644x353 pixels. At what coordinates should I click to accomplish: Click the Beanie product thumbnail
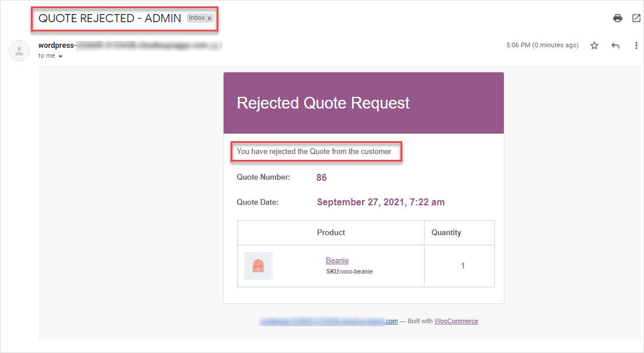pyautogui.click(x=258, y=266)
